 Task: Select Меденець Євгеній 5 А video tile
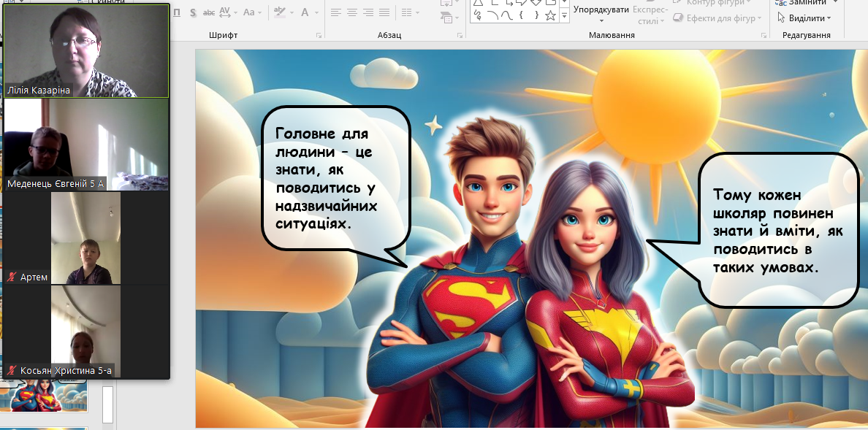coord(85,145)
